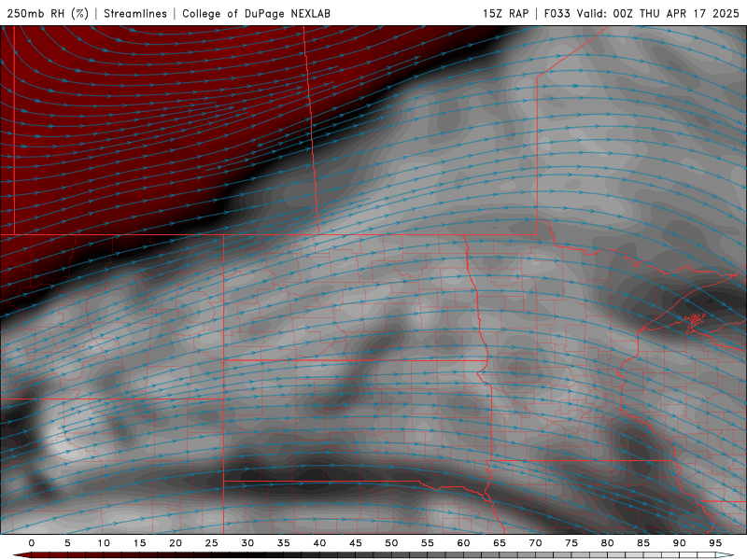The width and height of the screenshot is (747, 560).
Task: Click "College of DuPage NEXLAB" text
Action: tap(256, 13)
